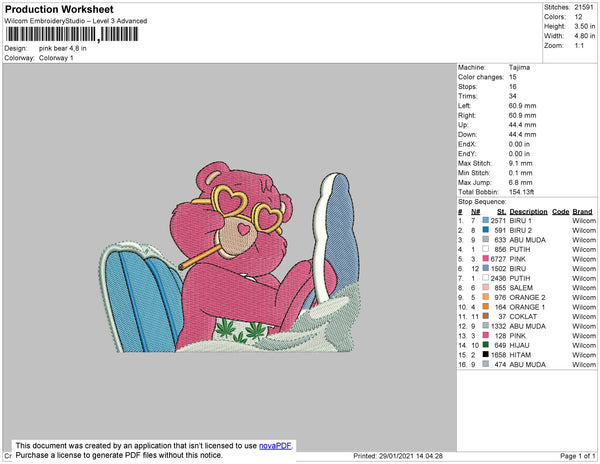Click the HITAM black swatch
Screen dimensions: 600x464
[x=486, y=354]
